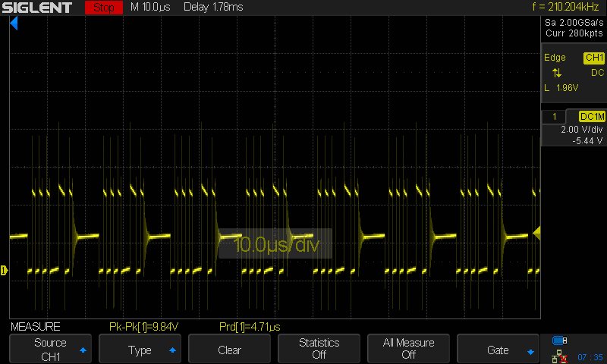Clear the measurements with the Clear softkey
Viewport: 607px width, 364px height.
point(230,349)
